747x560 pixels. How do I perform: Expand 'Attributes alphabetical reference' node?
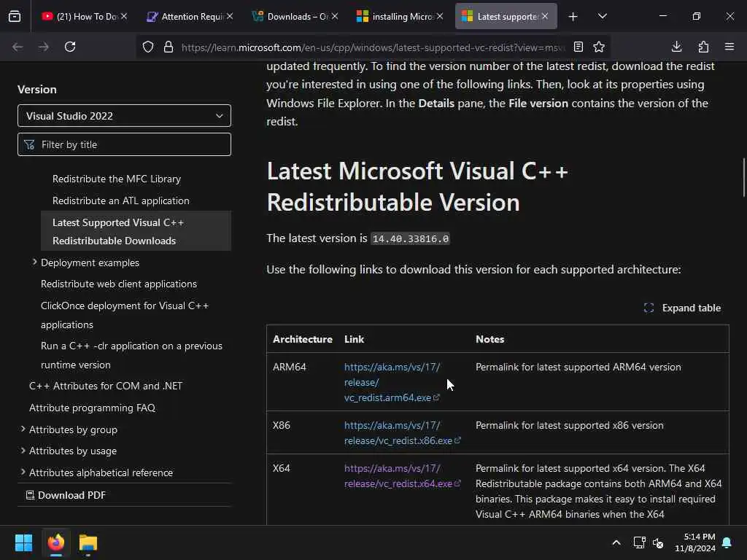click(23, 472)
